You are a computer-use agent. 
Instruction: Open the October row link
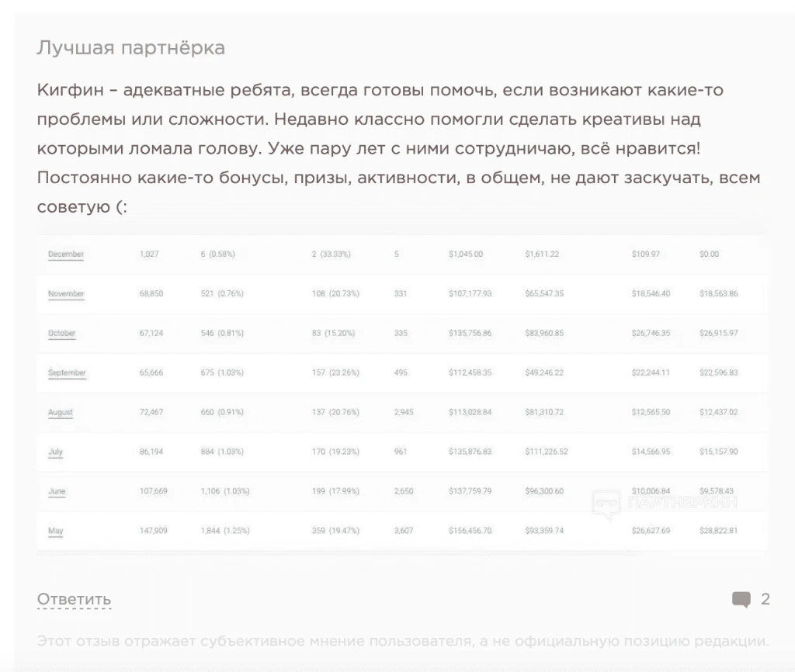pos(62,333)
